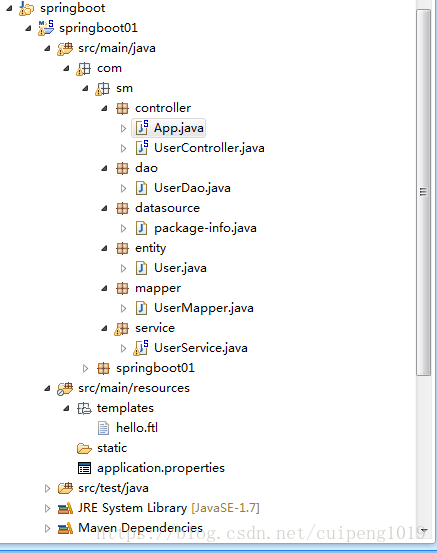Click the springboot working set icon

coord(26,8)
